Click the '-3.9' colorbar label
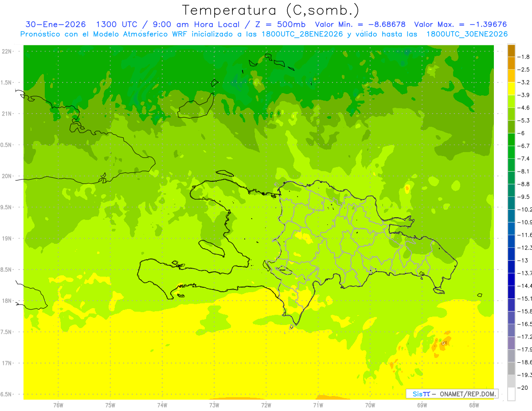This screenshot has width=532, height=411. tap(524, 95)
